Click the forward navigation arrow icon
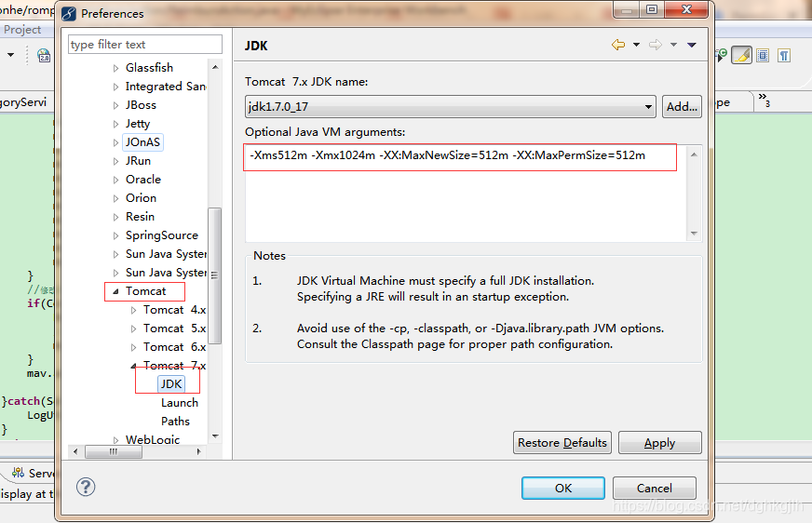This screenshot has height=523, width=812. pos(656,45)
